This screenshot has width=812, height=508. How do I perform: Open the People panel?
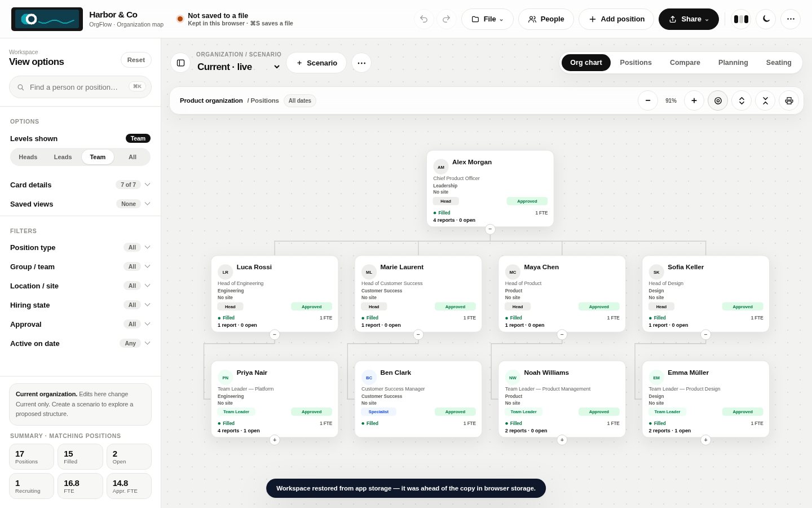coord(546,19)
